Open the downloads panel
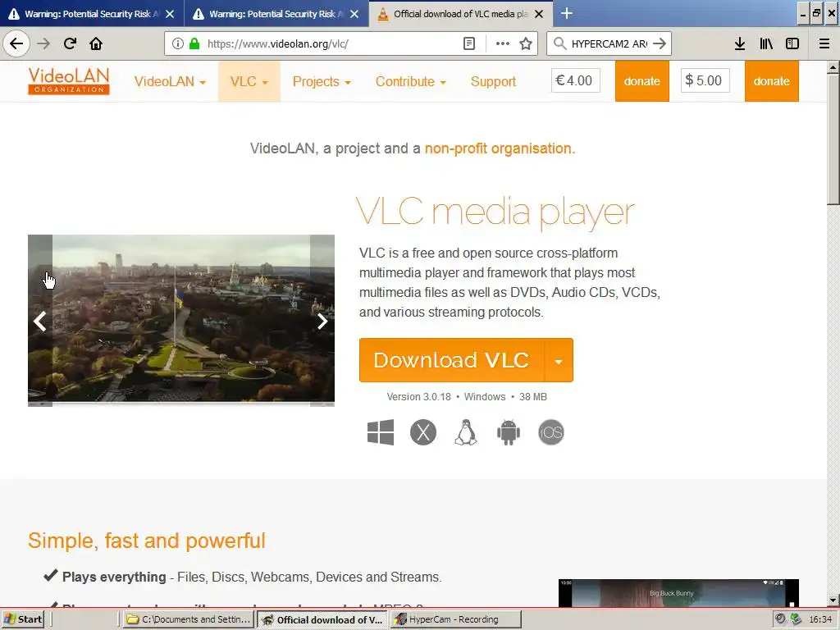840x630 pixels. pyautogui.click(x=740, y=43)
